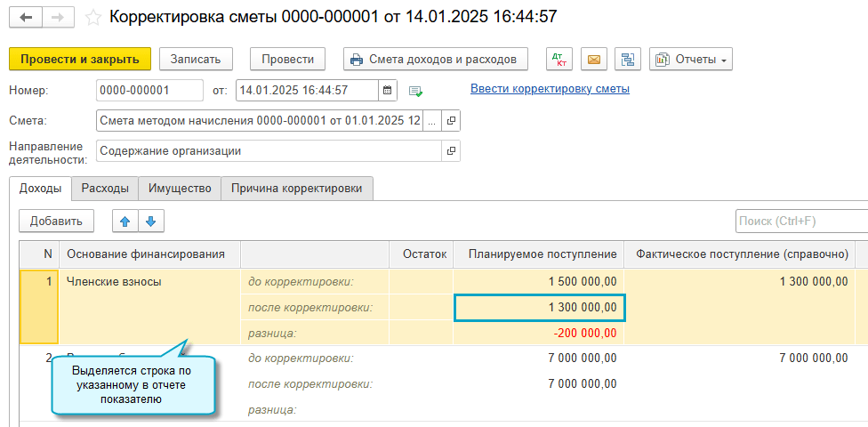868x427 pixels.
Task: Open the Смета field's linked record
Action: 450,121
